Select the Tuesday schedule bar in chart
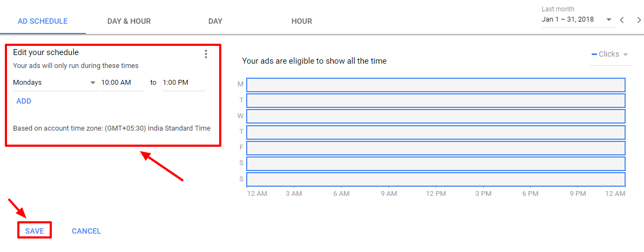This screenshot has height=252, width=644. (x=436, y=100)
